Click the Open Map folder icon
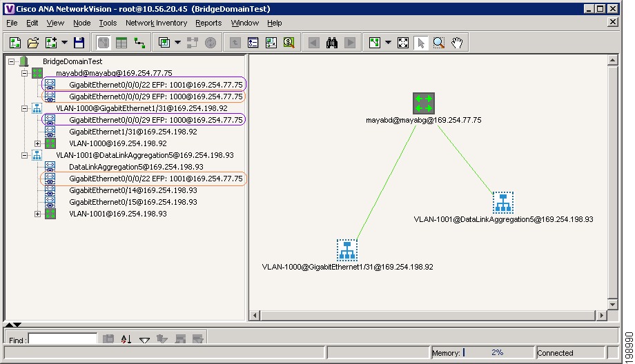The width and height of the screenshot is (635, 364). pyautogui.click(x=33, y=43)
